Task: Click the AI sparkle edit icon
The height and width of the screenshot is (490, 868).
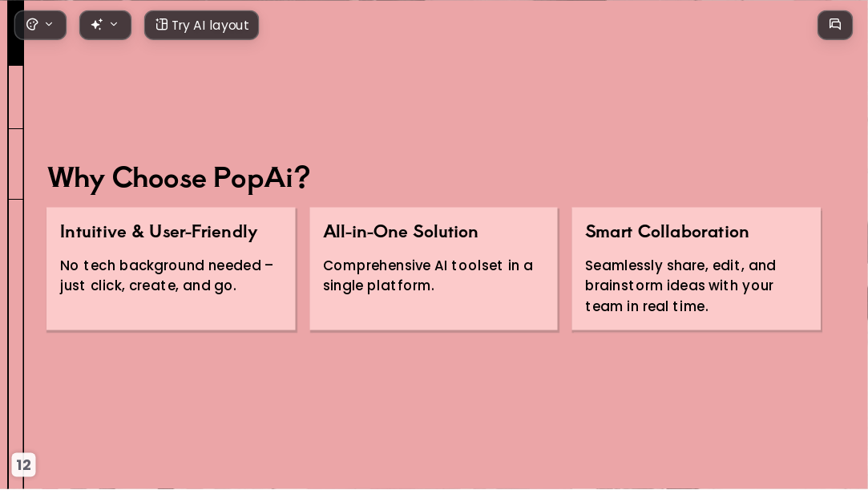Action: [x=97, y=25]
